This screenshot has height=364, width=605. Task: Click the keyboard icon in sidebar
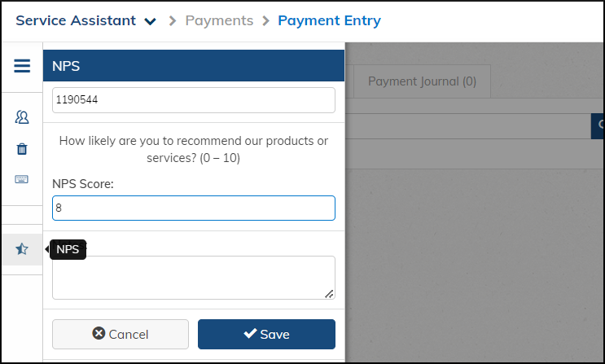[x=22, y=179]
